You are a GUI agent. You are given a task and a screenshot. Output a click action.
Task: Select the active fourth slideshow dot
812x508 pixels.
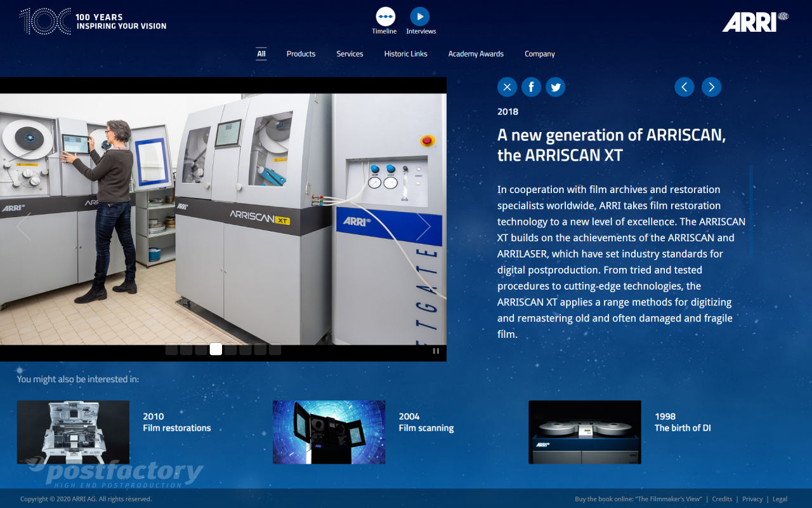pyautogui.click(x=216, y=349)
